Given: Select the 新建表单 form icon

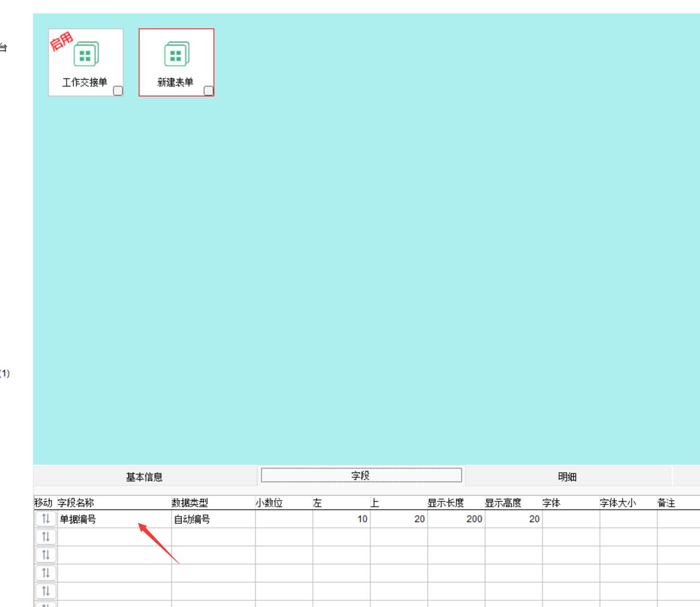Looking at the screenshot, I should pyautogui.click(x=176, y=54).
